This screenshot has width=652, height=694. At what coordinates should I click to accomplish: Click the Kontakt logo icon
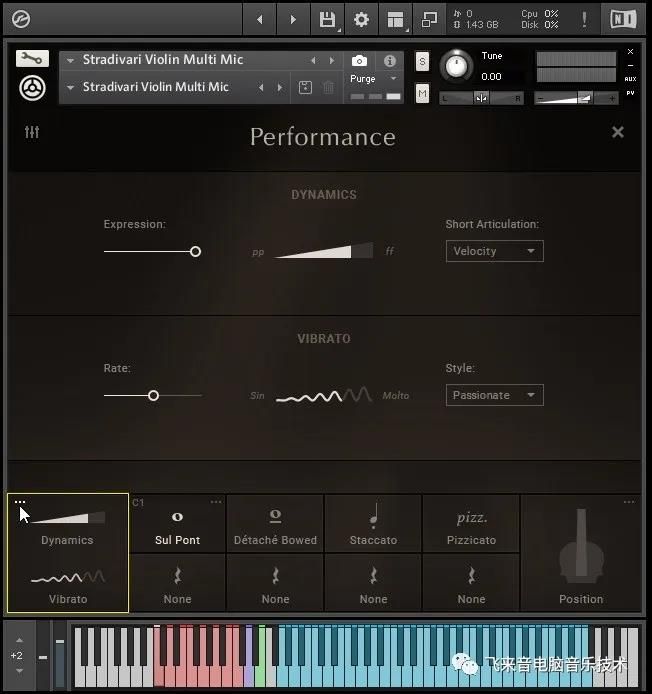point(21,19)
